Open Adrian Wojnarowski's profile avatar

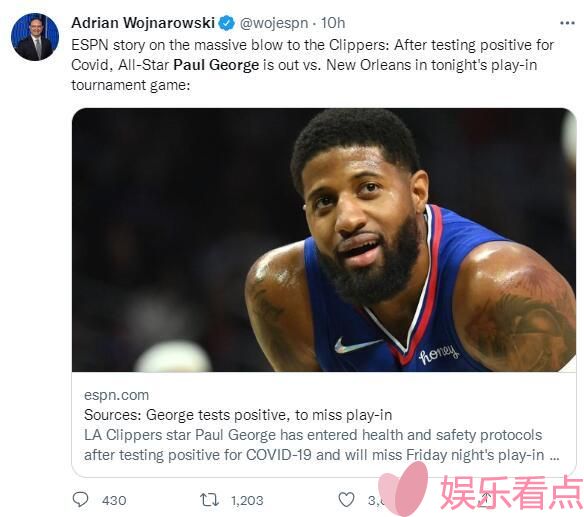(x=35, y=37)
